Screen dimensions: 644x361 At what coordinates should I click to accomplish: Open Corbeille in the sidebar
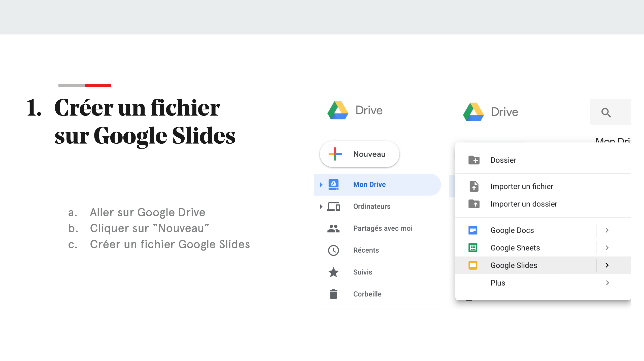point(378,294)
